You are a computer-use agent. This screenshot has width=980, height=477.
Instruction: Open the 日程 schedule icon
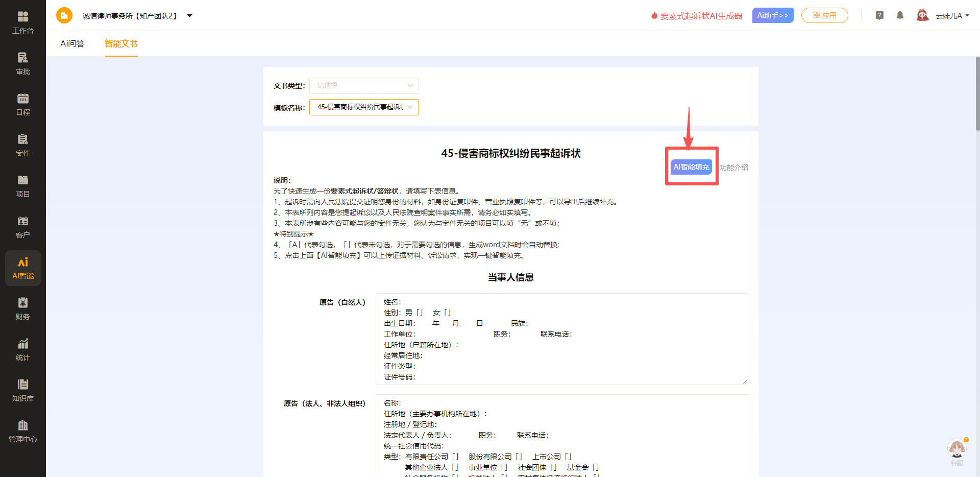22,104
